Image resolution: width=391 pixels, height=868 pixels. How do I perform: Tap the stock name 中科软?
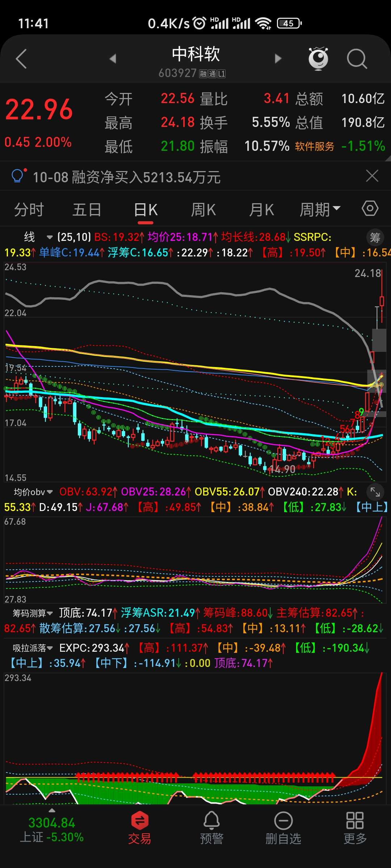[196, 54]
